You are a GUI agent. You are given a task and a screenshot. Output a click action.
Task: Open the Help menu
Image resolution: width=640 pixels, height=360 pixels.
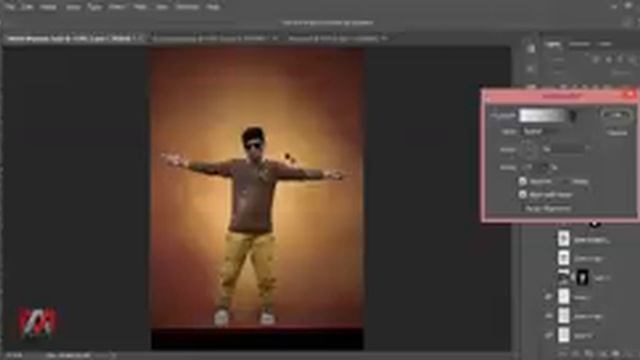pos(213,7)
